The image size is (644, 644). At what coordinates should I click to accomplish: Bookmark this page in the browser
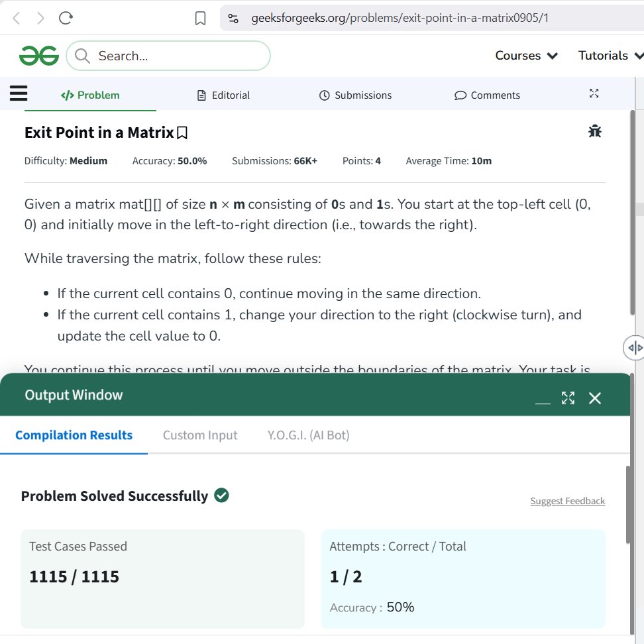[200, 18]
